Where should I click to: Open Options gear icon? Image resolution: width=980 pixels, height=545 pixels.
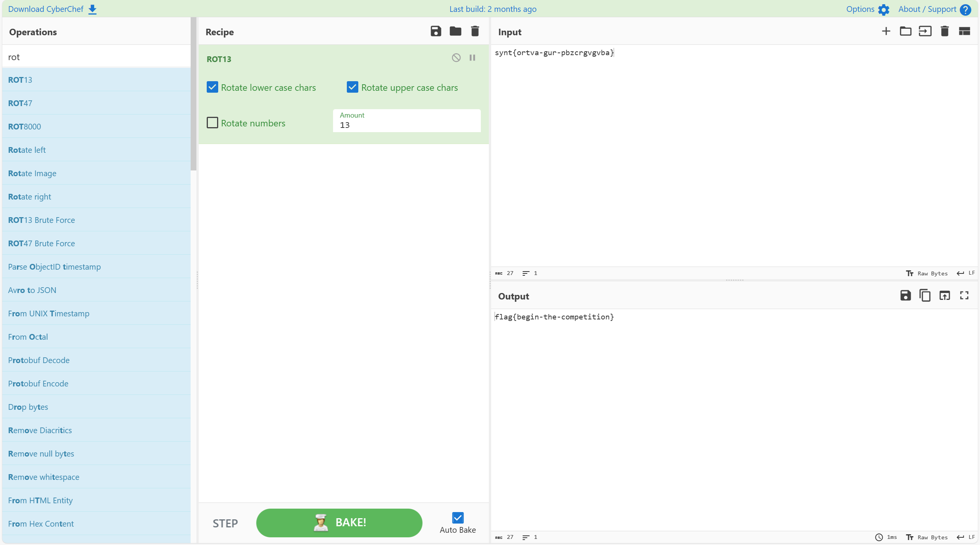tap(884, 10)
